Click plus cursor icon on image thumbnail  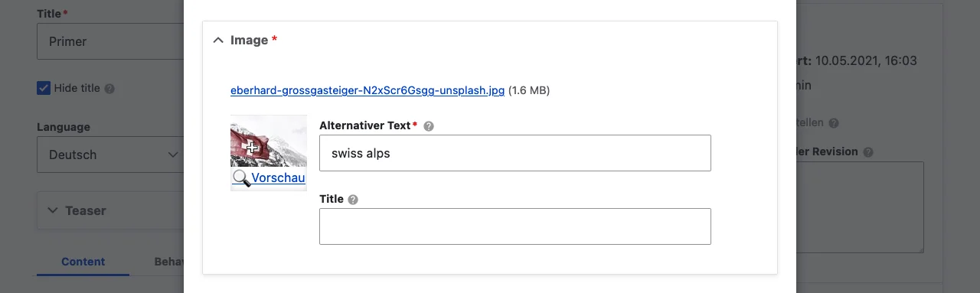coord(252,148)
